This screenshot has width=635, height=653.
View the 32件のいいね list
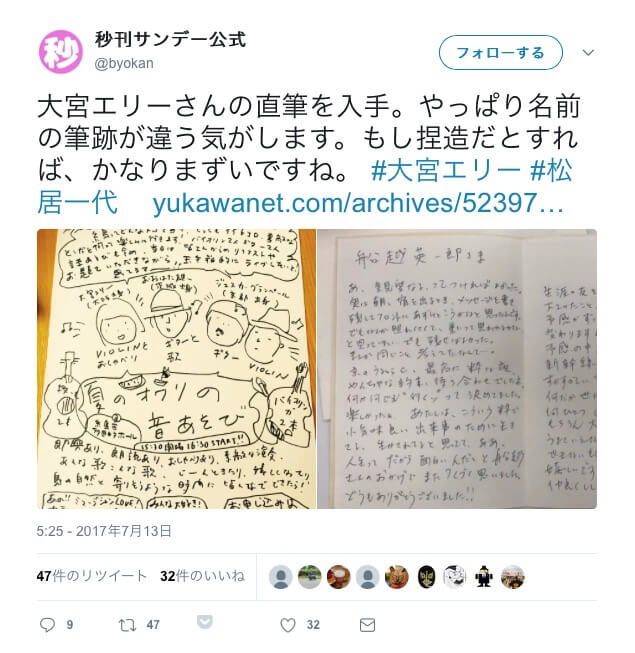tap(202, 576)
